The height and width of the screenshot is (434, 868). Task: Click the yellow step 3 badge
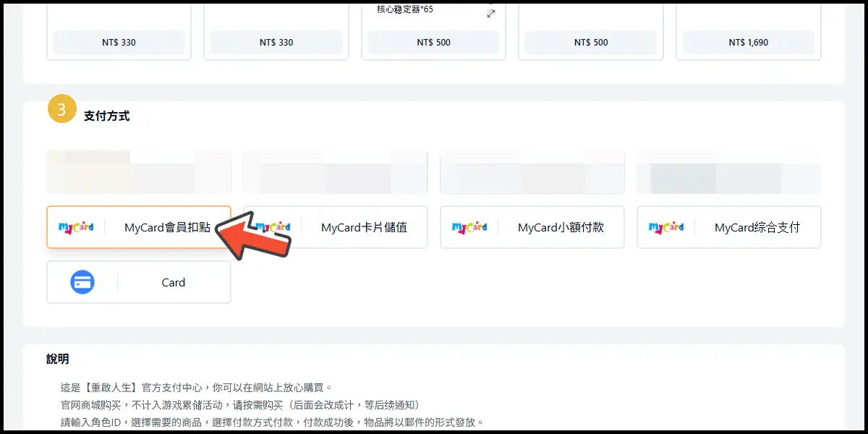[61, 109]
